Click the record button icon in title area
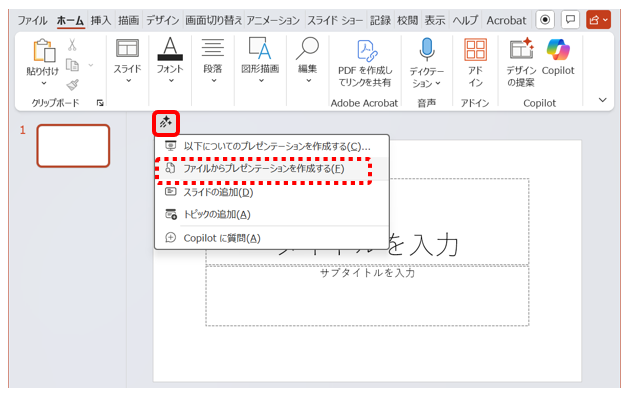 point(545,20)
